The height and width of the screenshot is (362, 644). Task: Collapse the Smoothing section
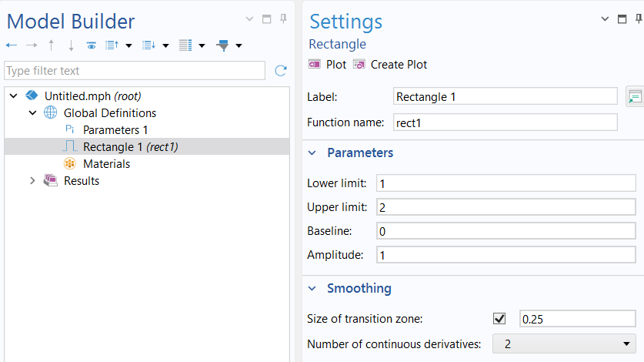pos(312,288)
